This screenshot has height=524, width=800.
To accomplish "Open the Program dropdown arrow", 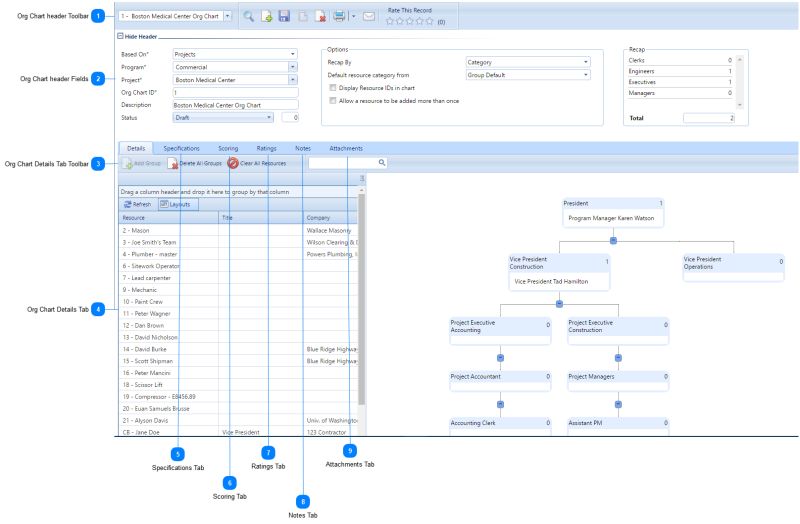I will pyautogui.click(x=293, y=67).
